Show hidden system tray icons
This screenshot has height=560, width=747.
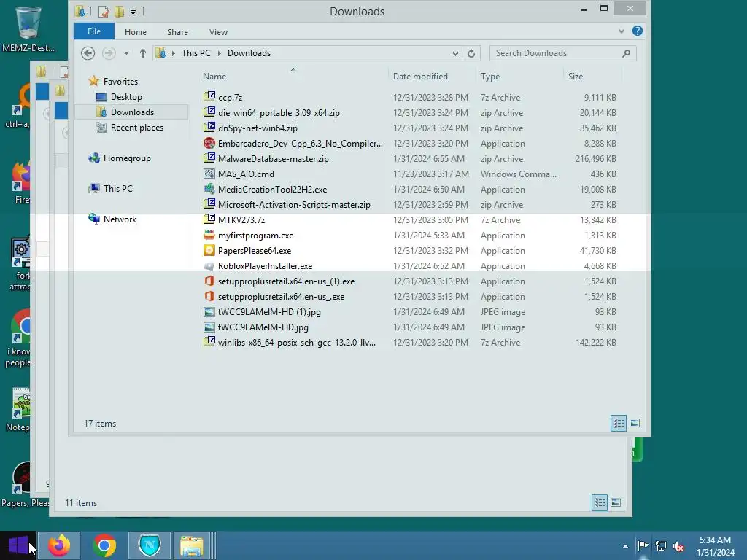point(625,546)
